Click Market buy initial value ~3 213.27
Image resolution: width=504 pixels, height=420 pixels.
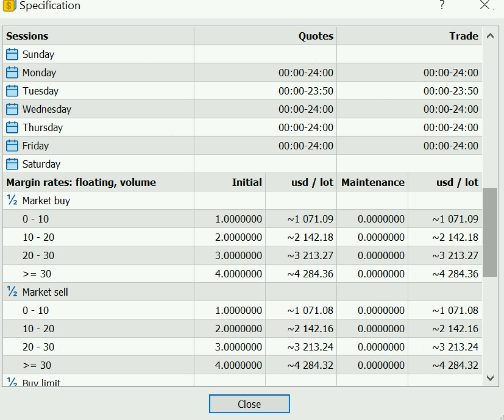point(310,255)
